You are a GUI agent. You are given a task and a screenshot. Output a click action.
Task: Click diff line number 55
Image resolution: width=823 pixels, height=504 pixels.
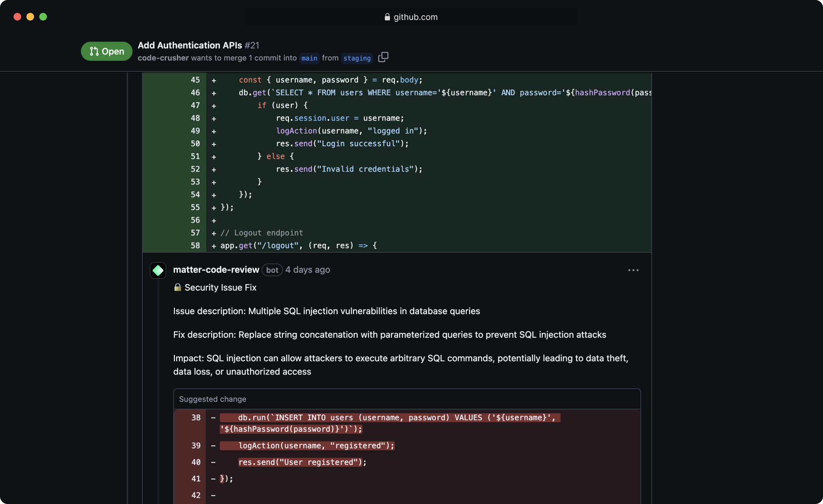[195, 207]
